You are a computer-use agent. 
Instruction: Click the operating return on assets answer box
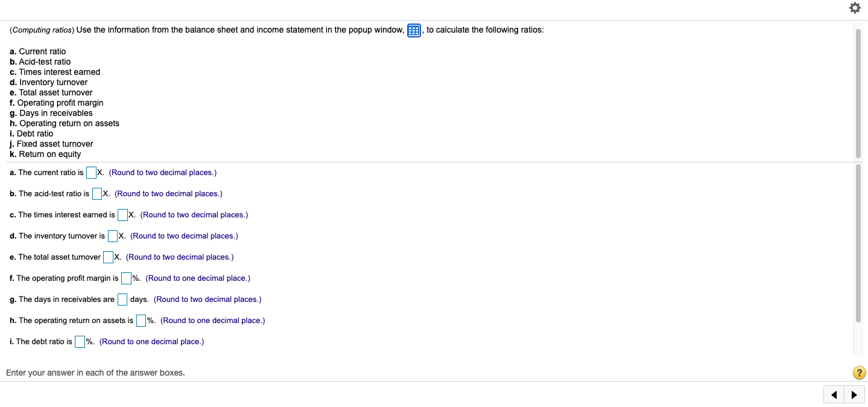[141, 320]
